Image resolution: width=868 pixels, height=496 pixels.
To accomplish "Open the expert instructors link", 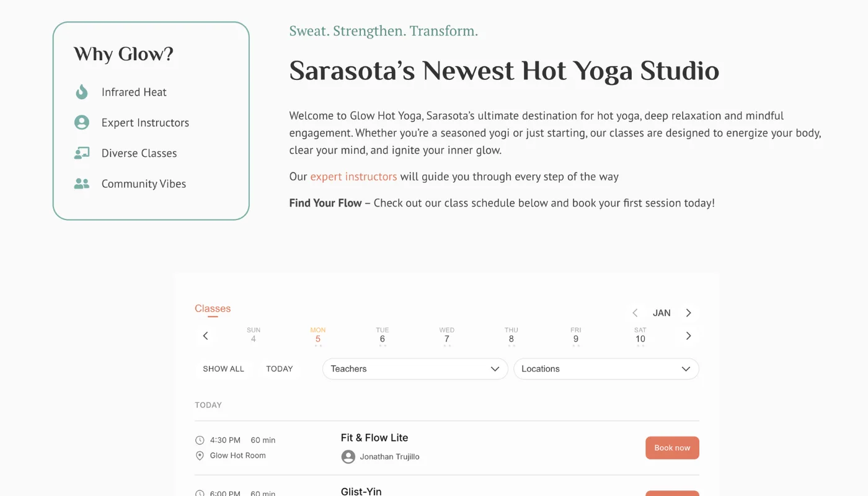I will point(353,176).
